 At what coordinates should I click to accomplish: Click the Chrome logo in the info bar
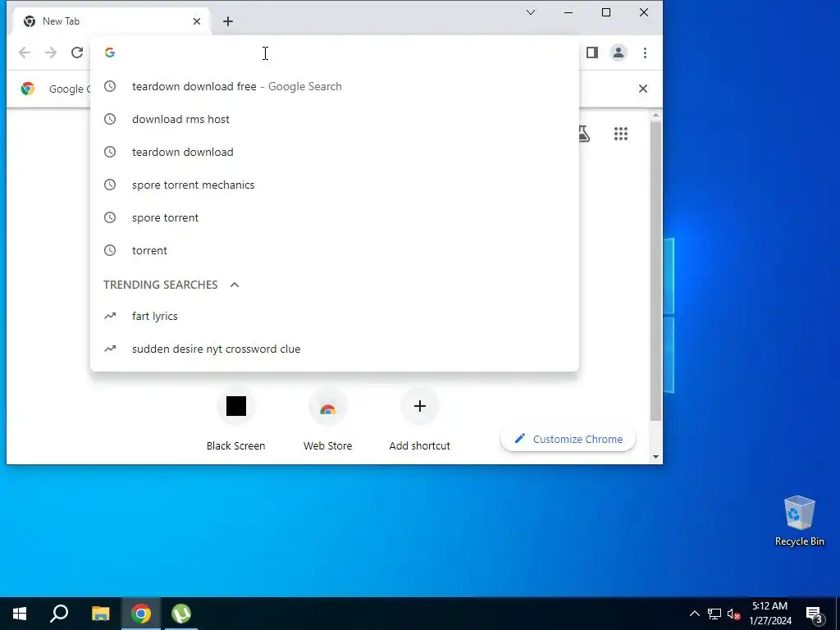28,89
